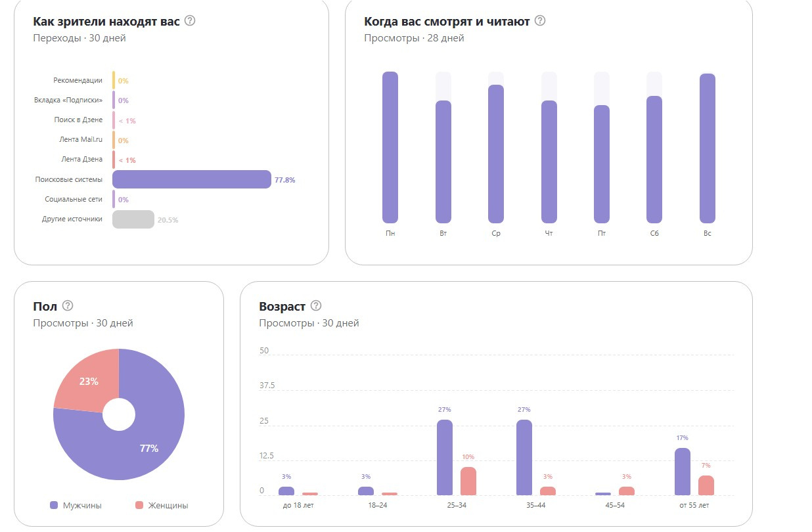Click the «Поиск в Дзене» source label

[x=78, y=120]
